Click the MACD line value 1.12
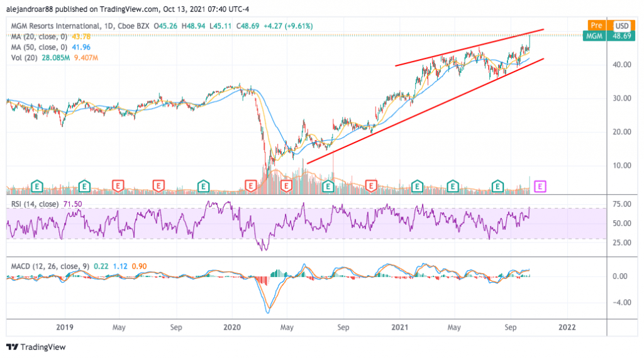Viewport: 644px width, 358px height. tap(120, 266)
